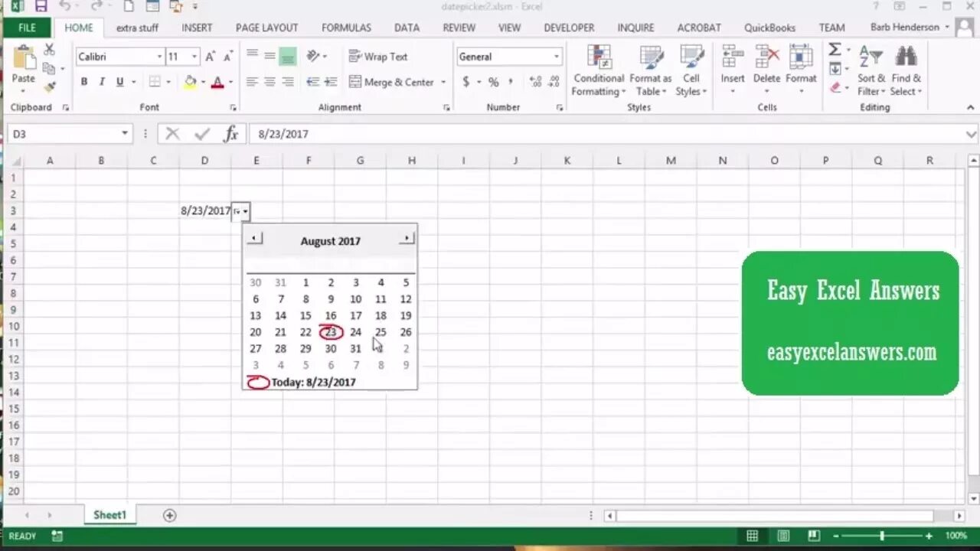Screen dimensions: 980x551
Task: Click the Format cells icon
Action: (x=801, y=57)
